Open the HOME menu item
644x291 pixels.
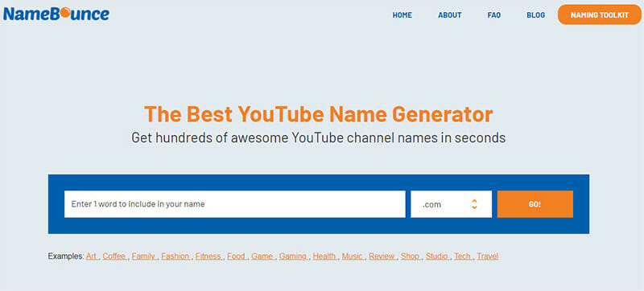coord(402,15)
